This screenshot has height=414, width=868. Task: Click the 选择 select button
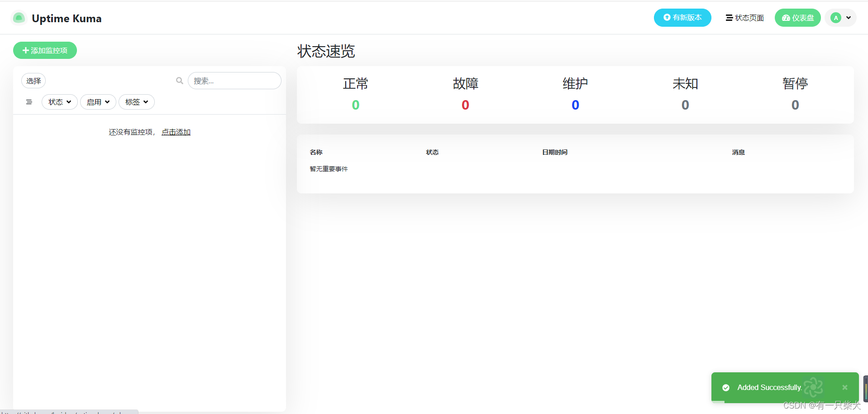coord(33,81)
